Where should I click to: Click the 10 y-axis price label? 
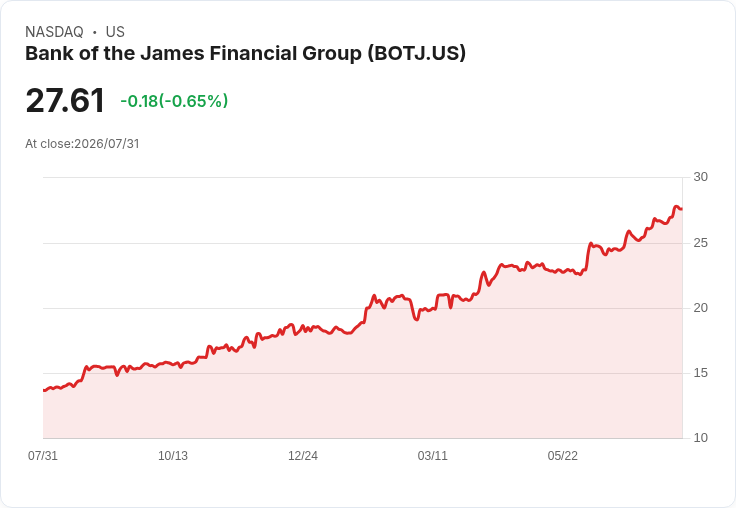click(x=700, y=438)
